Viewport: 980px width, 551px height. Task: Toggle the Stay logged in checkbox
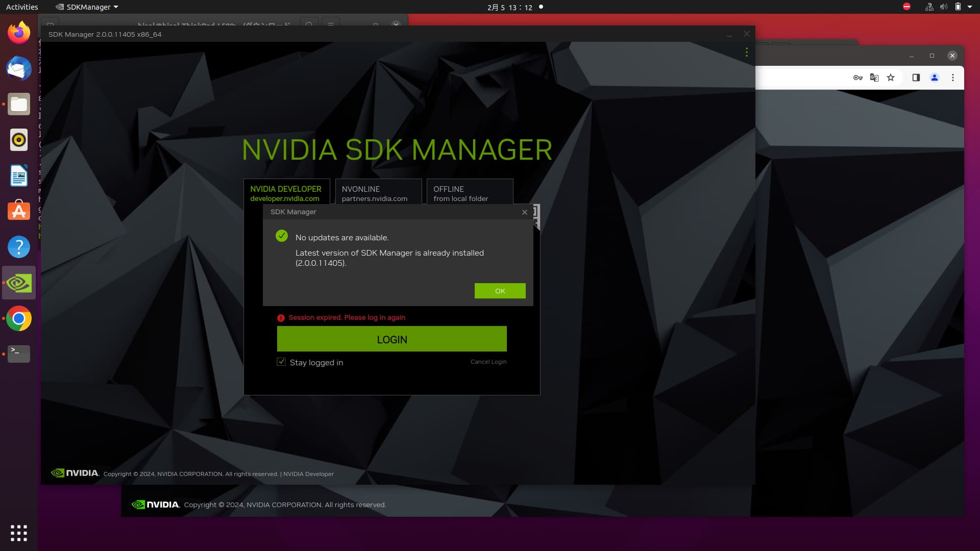point(281,362)
